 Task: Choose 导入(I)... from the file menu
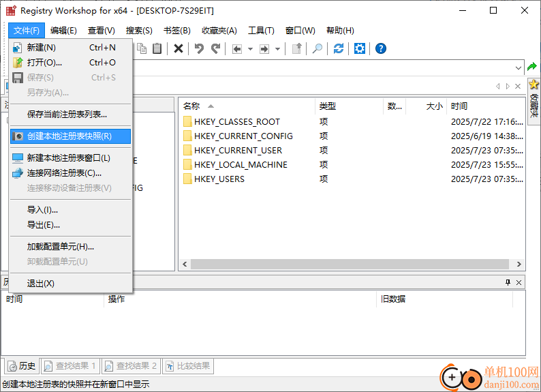tap(71, 210)
